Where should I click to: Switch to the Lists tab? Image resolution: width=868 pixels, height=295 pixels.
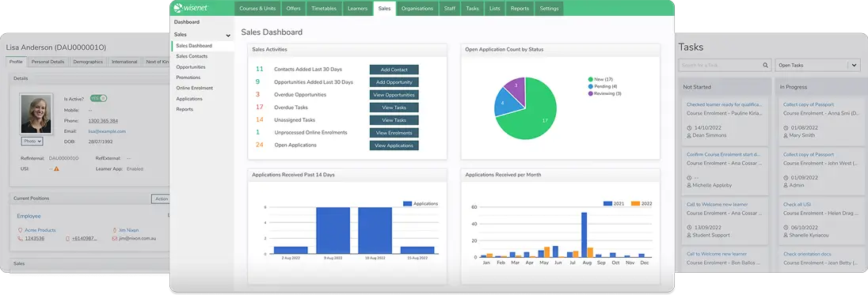(495, 8)
